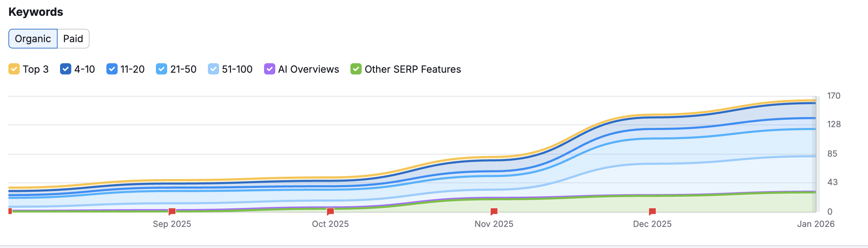Toggle the 4-10 positions checkbox

pyautogui.click(x=66, y=69)
